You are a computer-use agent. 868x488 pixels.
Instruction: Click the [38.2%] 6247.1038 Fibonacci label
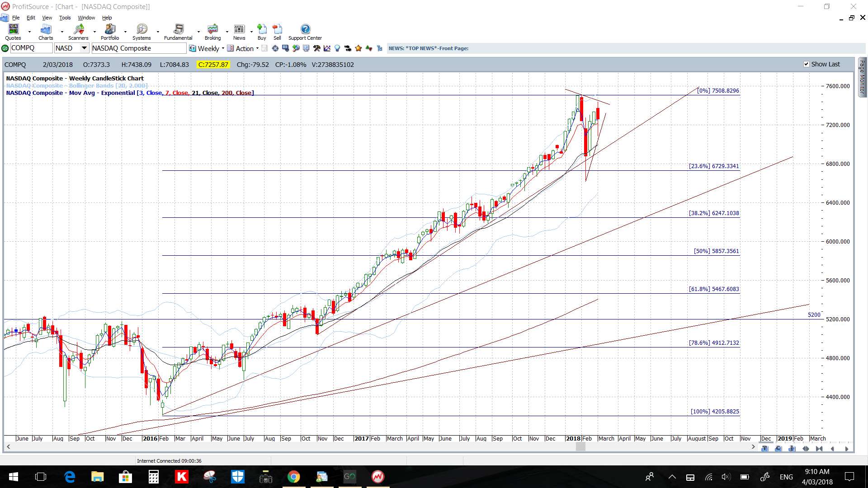[714, 213]
